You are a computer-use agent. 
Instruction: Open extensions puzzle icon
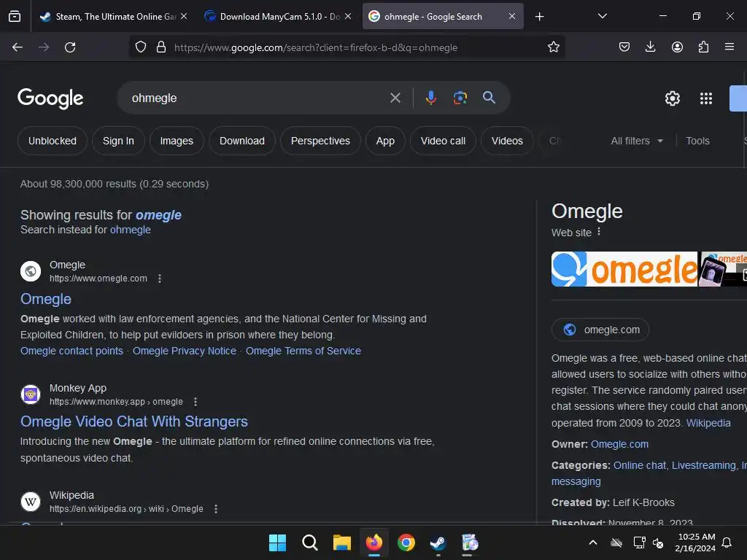point(703,47)
